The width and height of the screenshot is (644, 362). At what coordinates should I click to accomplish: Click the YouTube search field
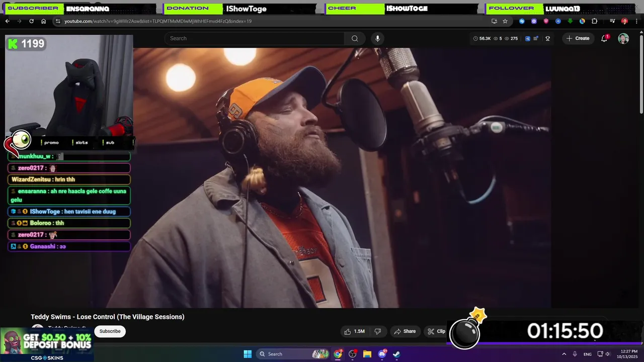click(255, 38)
